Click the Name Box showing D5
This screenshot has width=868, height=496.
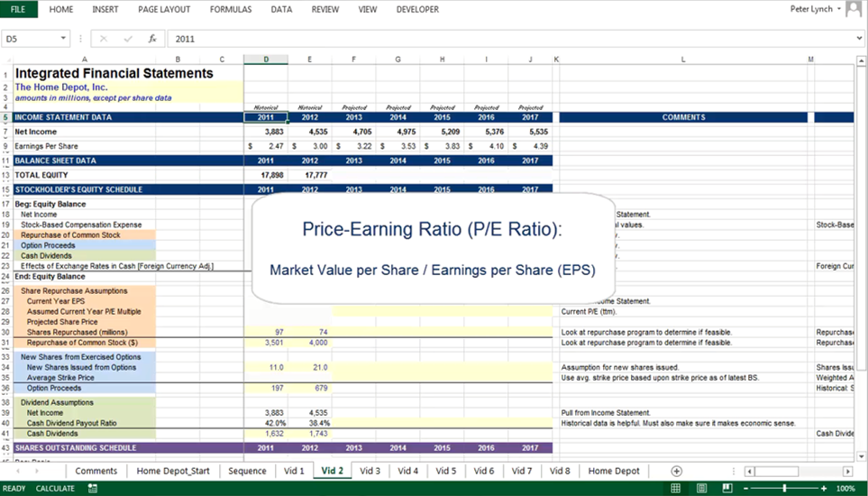coord(31,39)
